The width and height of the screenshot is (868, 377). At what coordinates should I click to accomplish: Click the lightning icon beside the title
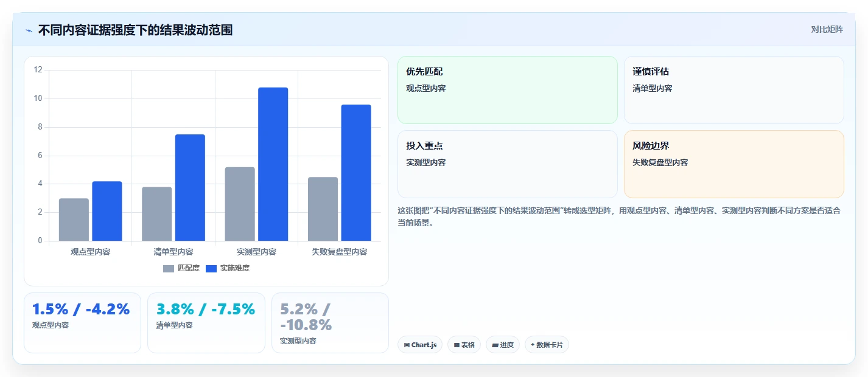(x=29, y=30)
